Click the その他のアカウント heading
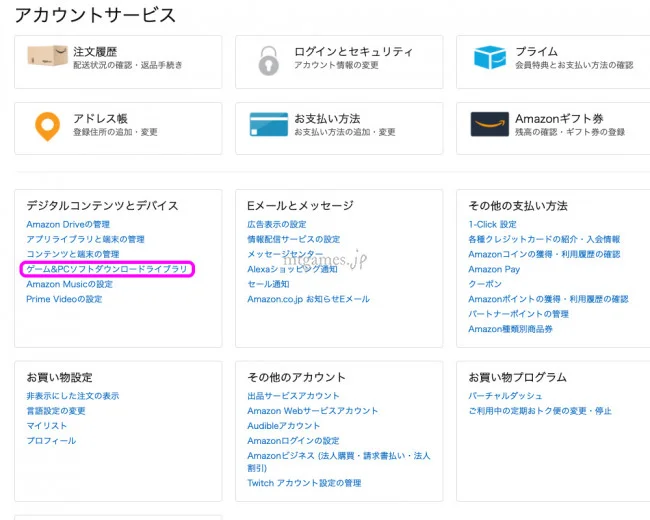Viewport: 650px width, 520px height. tap(296, 377)
